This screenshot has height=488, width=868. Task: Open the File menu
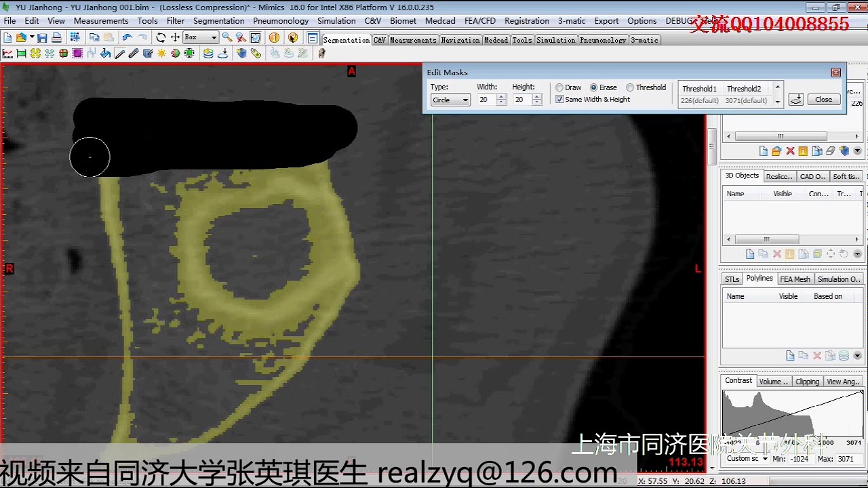pos(9,21)
